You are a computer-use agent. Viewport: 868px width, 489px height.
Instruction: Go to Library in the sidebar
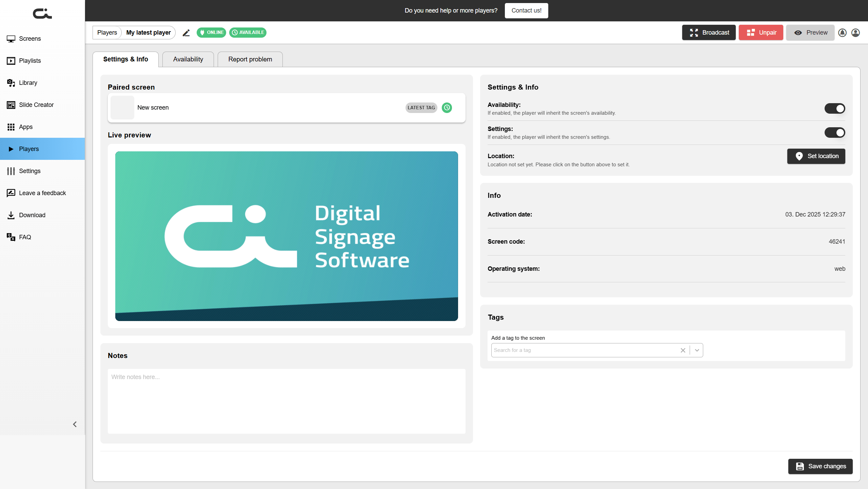(x=28, y=83)
